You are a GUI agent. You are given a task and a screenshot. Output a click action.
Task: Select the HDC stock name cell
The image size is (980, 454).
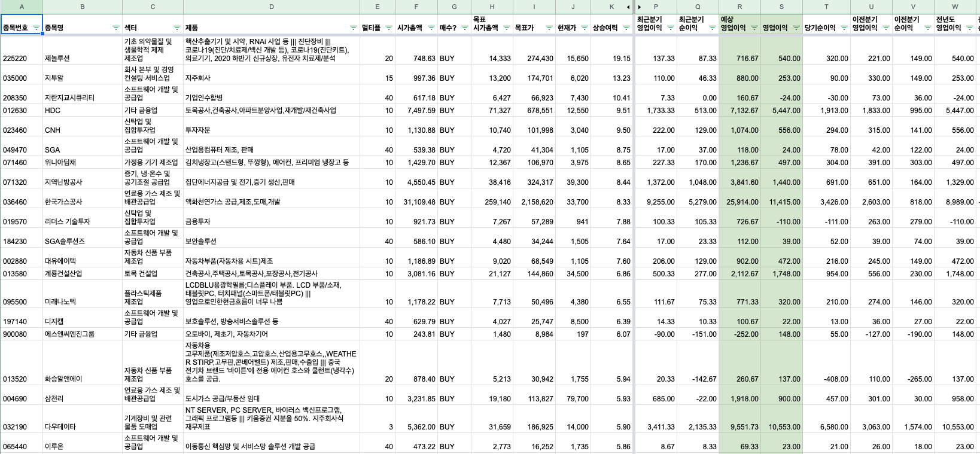83,110
